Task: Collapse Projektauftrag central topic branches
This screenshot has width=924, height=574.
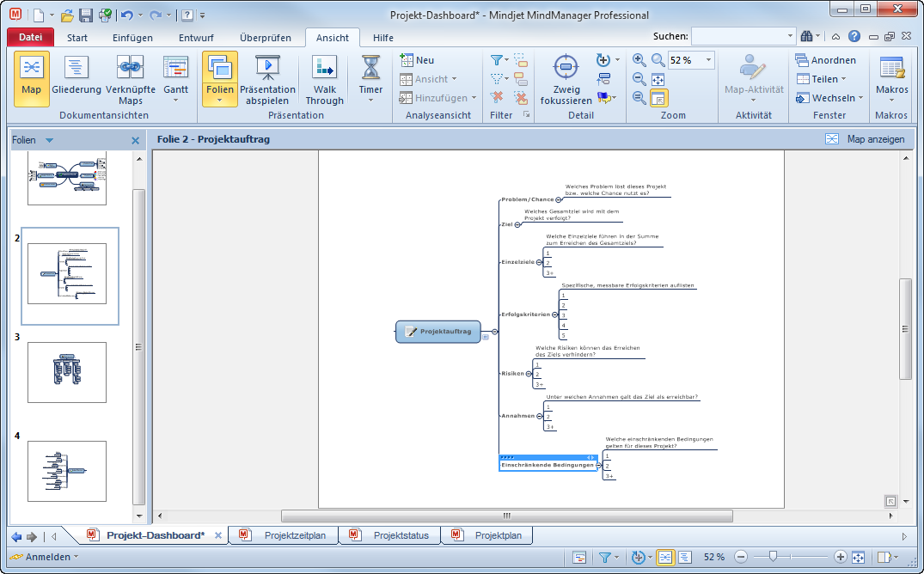Action: (495, 332)
